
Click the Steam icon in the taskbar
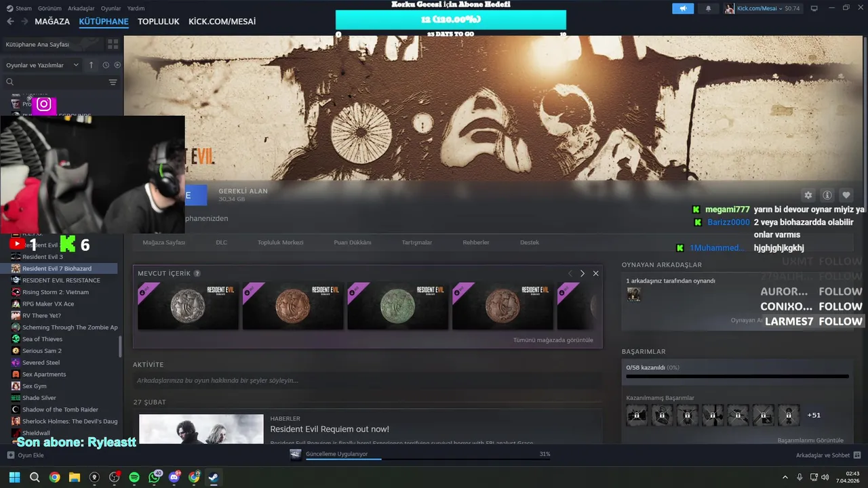coord(214,477)
